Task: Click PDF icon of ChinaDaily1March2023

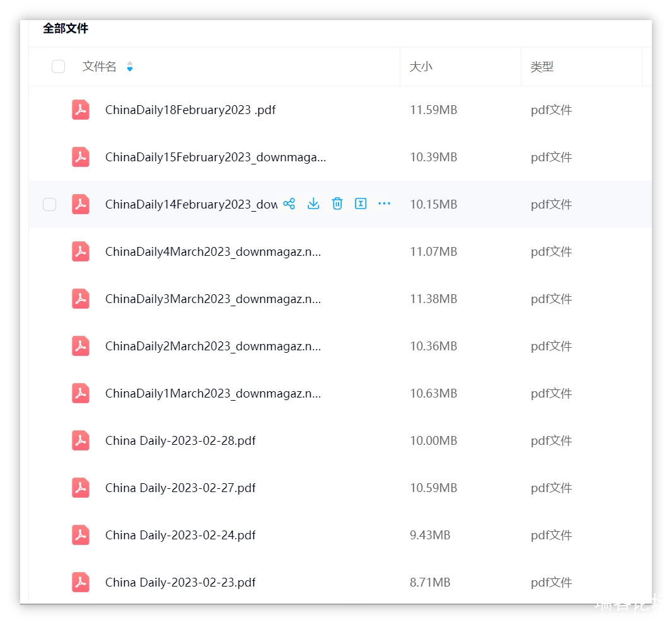Action: [81, 393]
